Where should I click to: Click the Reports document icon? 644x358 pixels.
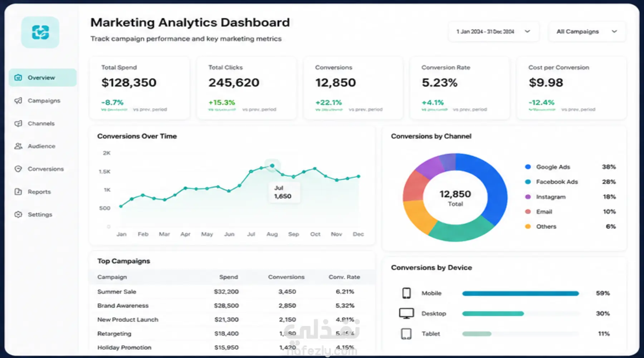18,192
